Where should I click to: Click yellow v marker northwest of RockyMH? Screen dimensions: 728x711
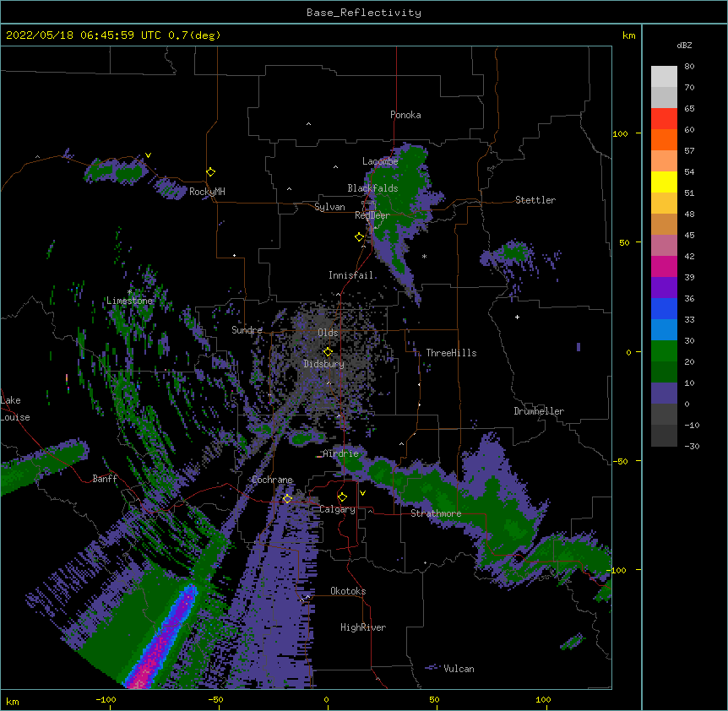click(148, 155)
